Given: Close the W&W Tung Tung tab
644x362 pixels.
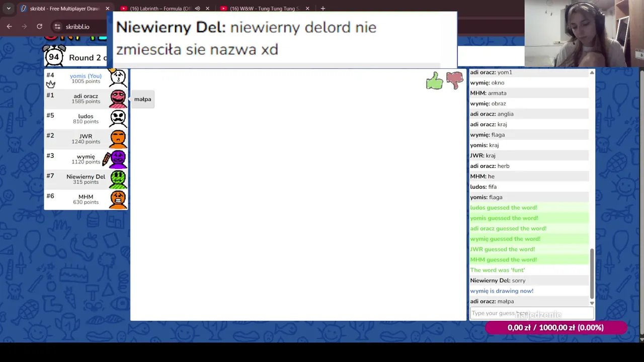Looking at the screenshot, I should pos(307,9).
